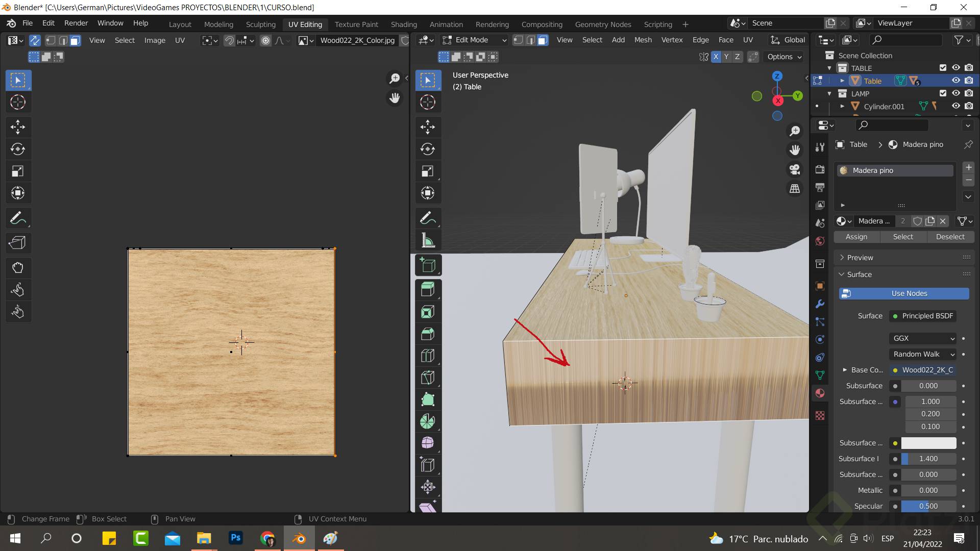Uncheck the LAMP collection checkbox
Screen dimensions: 980x551
coord(943,93)
